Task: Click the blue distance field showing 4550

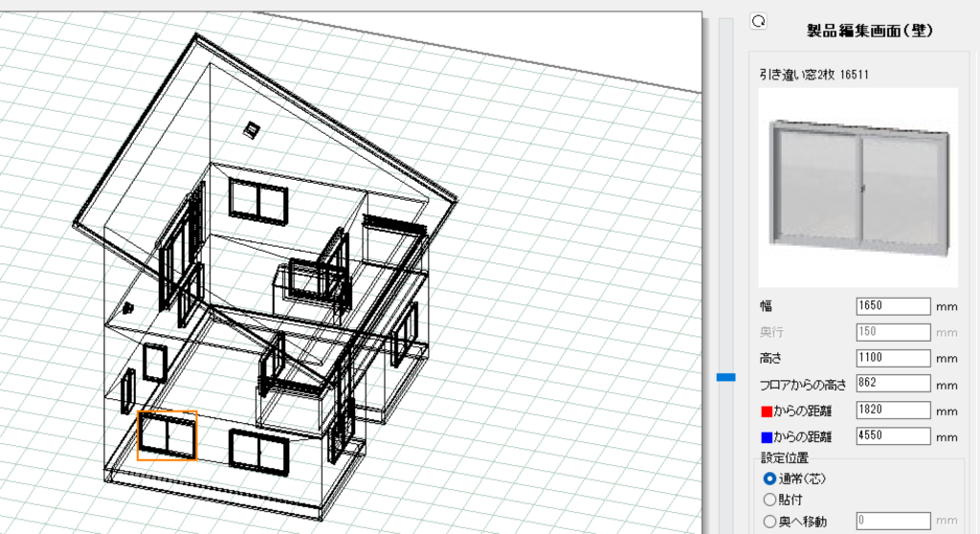Action: click(x=893, y=436)
